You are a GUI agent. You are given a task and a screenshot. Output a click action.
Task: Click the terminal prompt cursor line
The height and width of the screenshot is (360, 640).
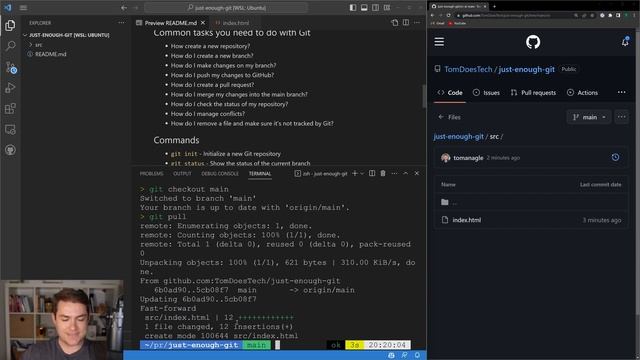click(x=278, y=345)
